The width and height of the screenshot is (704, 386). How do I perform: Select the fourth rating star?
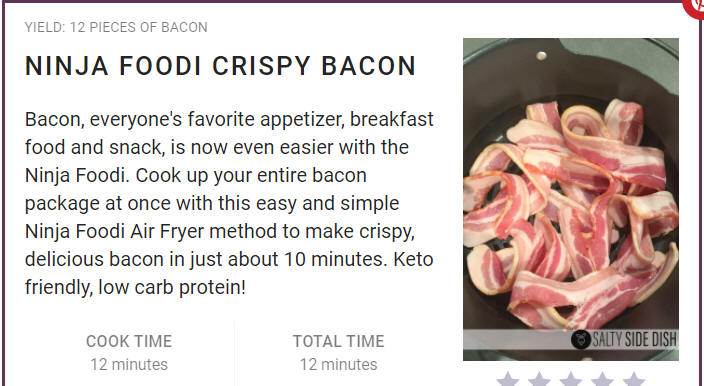point(602,379)
